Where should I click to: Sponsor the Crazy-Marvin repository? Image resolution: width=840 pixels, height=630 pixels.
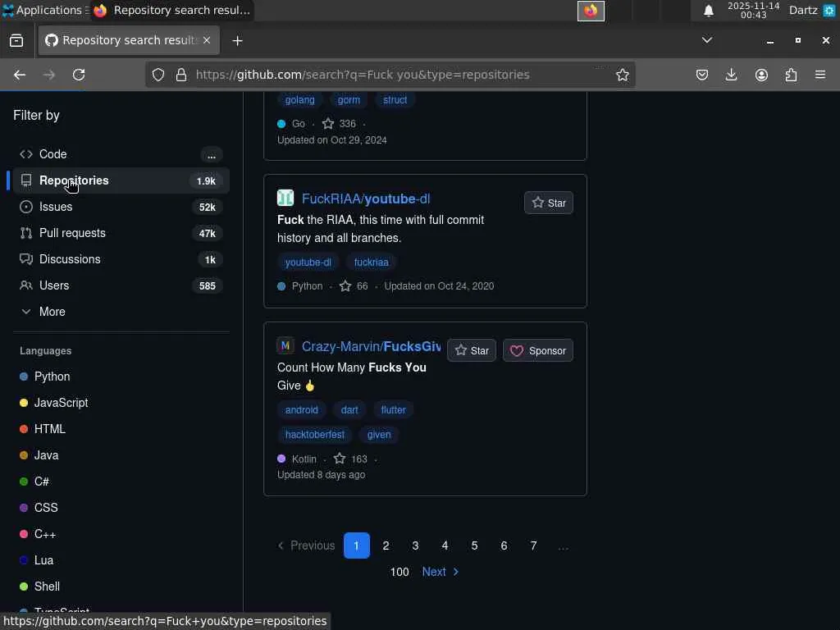[x=538, y=351]
